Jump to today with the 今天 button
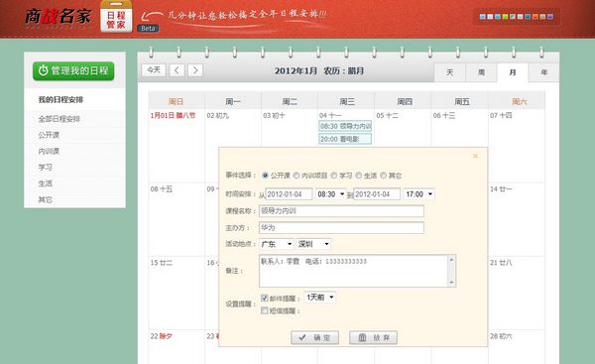The height and width of the screenshot is (364, 595). (154, 70)
